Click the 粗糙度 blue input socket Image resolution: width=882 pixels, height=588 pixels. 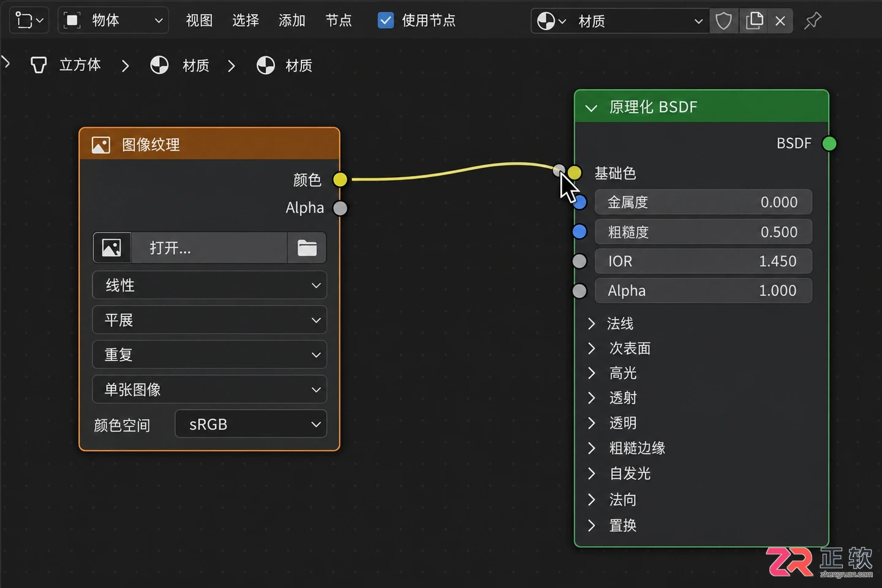[579, 232]
